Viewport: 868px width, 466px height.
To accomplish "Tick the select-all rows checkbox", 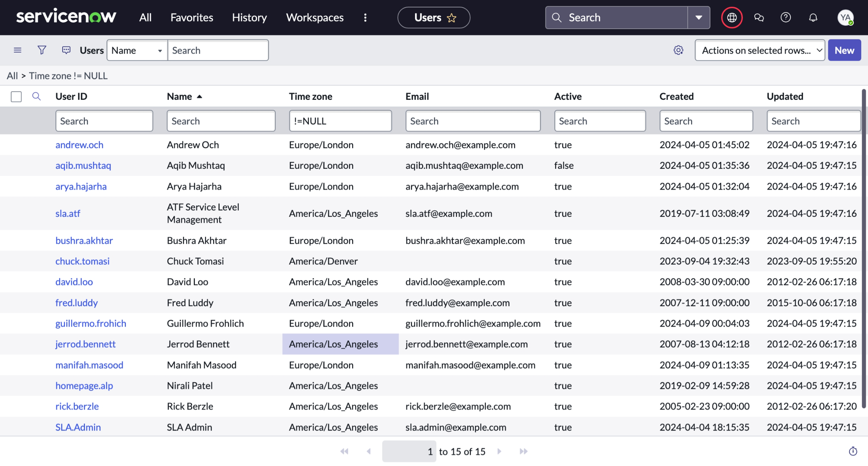I will (x=16, y=96).
